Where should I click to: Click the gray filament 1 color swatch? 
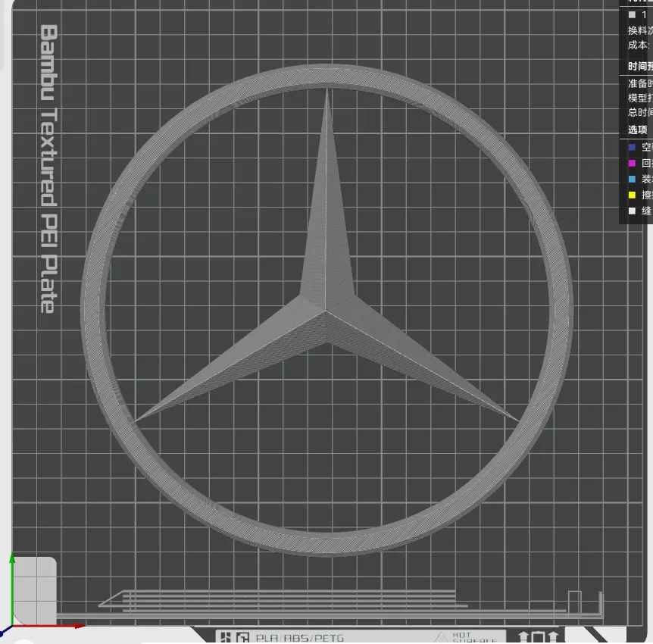pyautogui.click(x=632, y=14)
